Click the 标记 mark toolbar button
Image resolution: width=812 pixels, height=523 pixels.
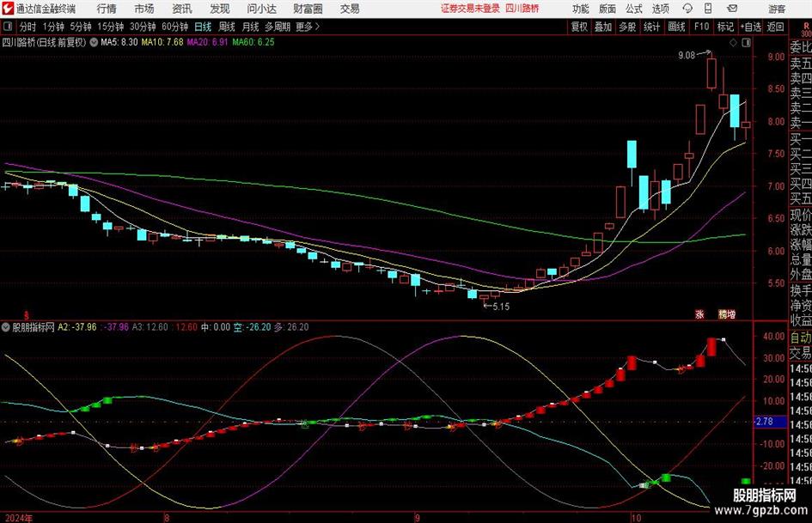725,27
